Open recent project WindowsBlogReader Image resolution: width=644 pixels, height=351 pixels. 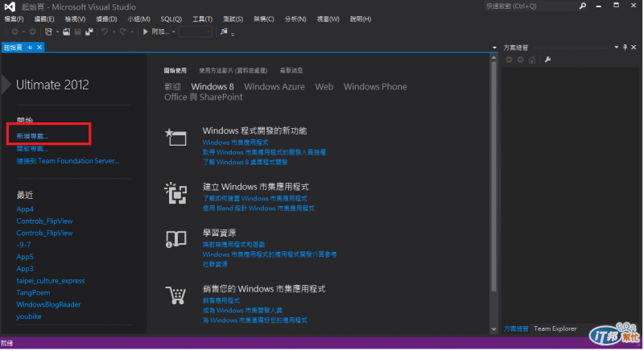coord(48,304)
